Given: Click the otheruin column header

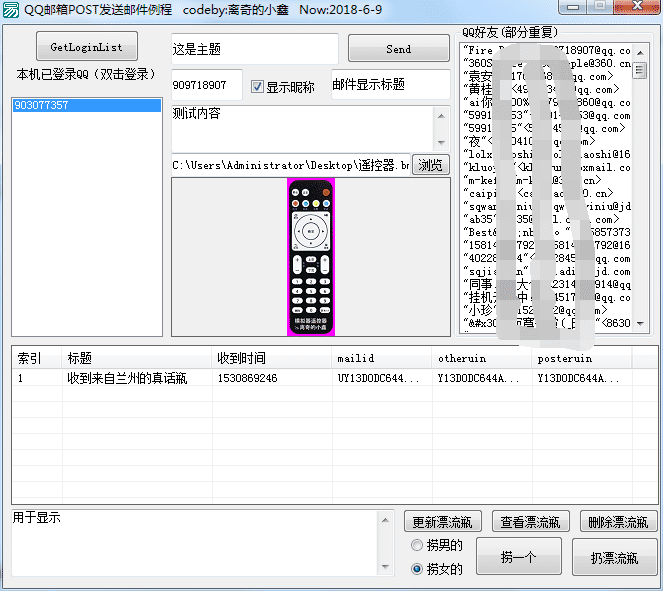Looking at the screenshot, I should click(482, 358).
